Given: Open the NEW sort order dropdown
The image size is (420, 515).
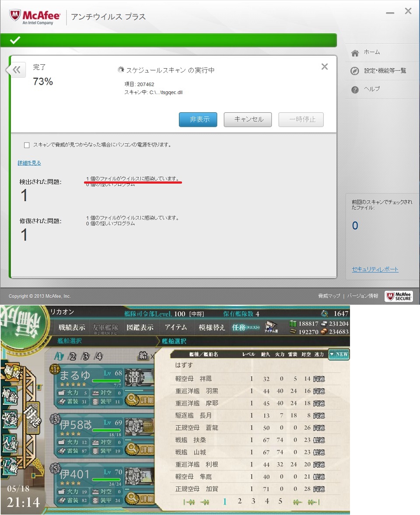Looking at the screenshot, I should pos(339,355).
